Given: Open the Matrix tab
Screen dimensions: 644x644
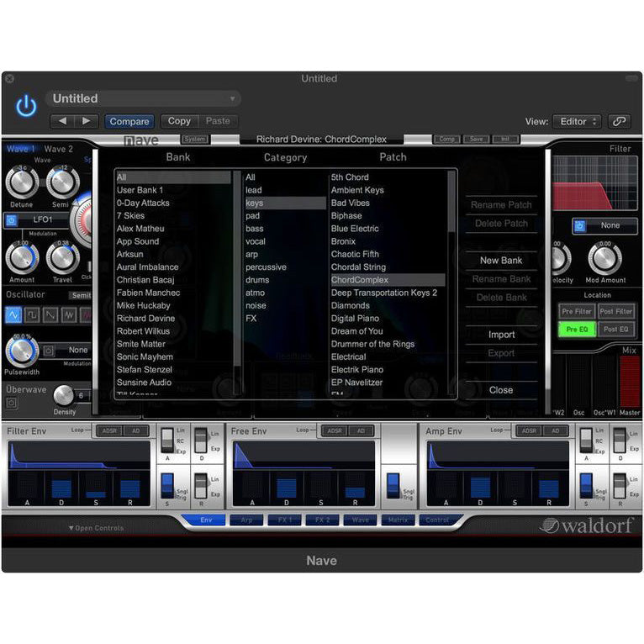Looking at the screenshot, I should (x=398, y=520).
